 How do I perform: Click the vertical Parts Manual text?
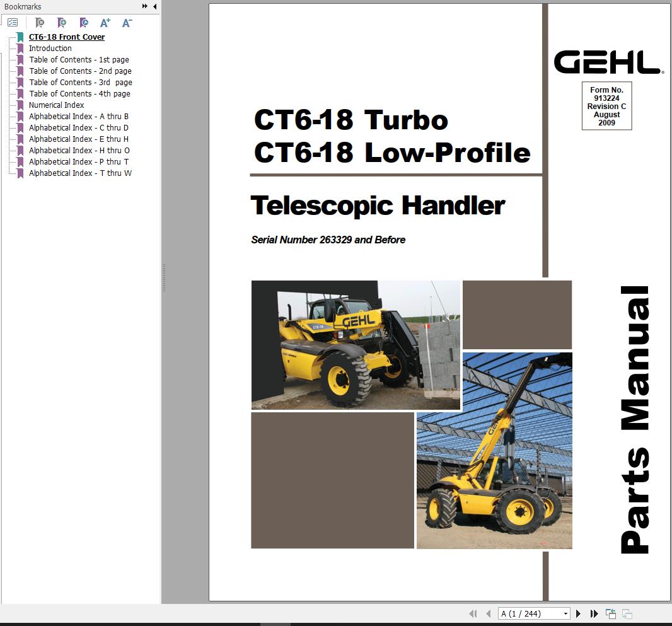coord(635,420)
